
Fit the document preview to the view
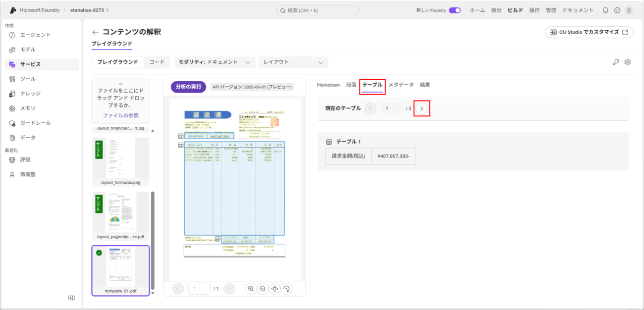tap(274, 289)
